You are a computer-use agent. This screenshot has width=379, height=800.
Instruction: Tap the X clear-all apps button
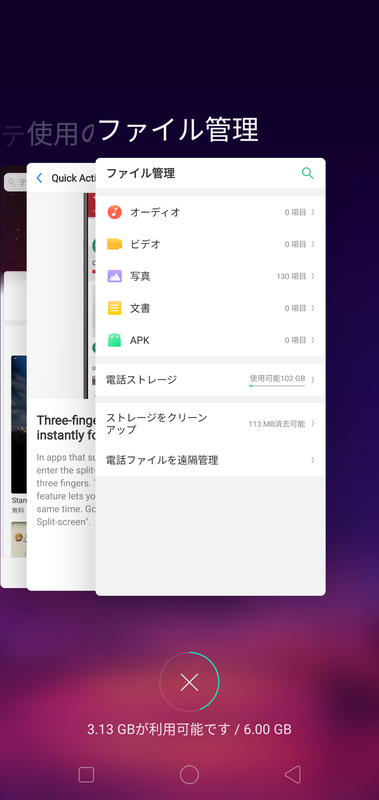tap(189, 682)
